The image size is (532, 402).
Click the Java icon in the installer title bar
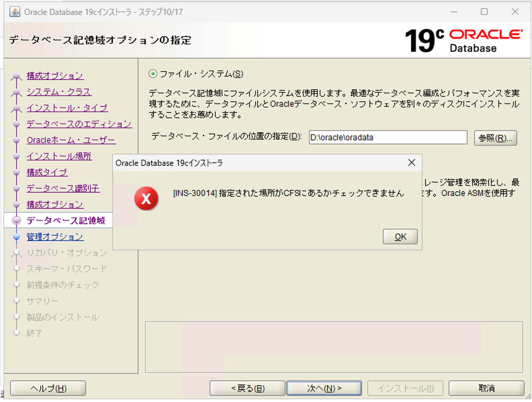tap(14, 12)
